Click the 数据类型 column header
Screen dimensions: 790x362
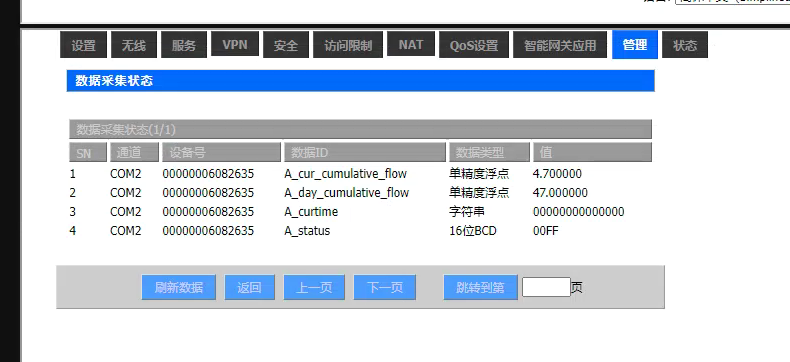489,152
